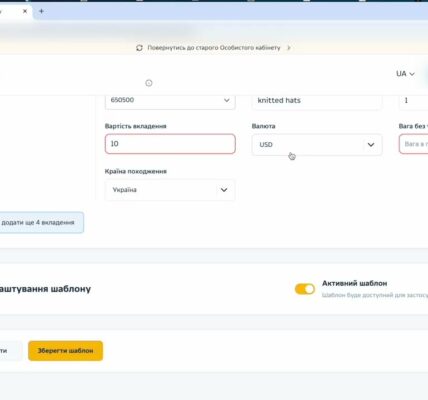Click the chevron in the Україна field
Viewport: 428px width, 400px height.
point(224,190)
